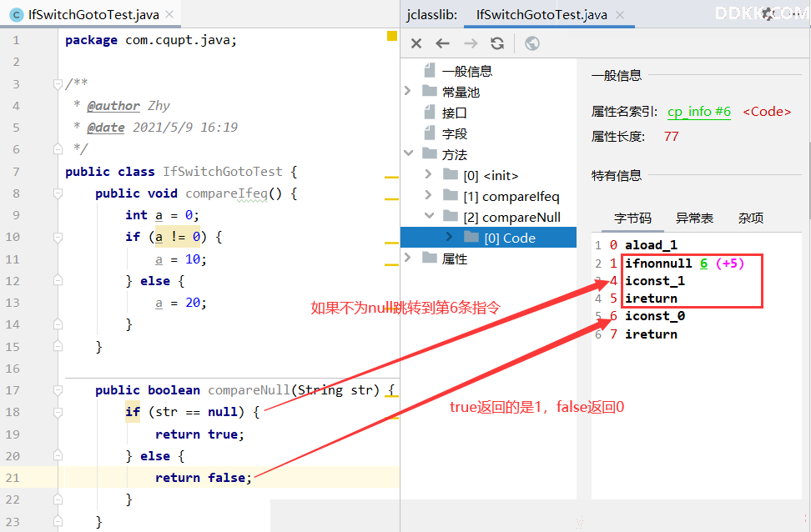Screen dimensions: 811x532
Task: Click the [0] <init> folder icon in tree
Action: 451,174
